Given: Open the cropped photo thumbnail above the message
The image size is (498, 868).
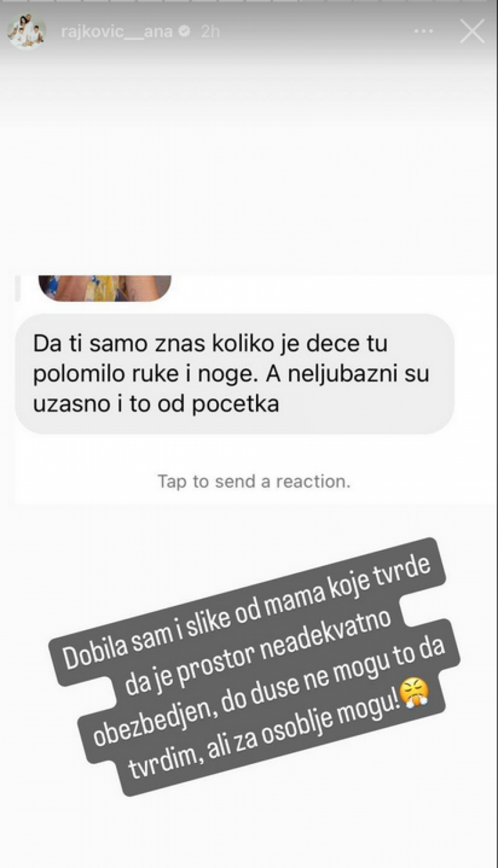Looking at the screenshot, I should tap(105, 288).
